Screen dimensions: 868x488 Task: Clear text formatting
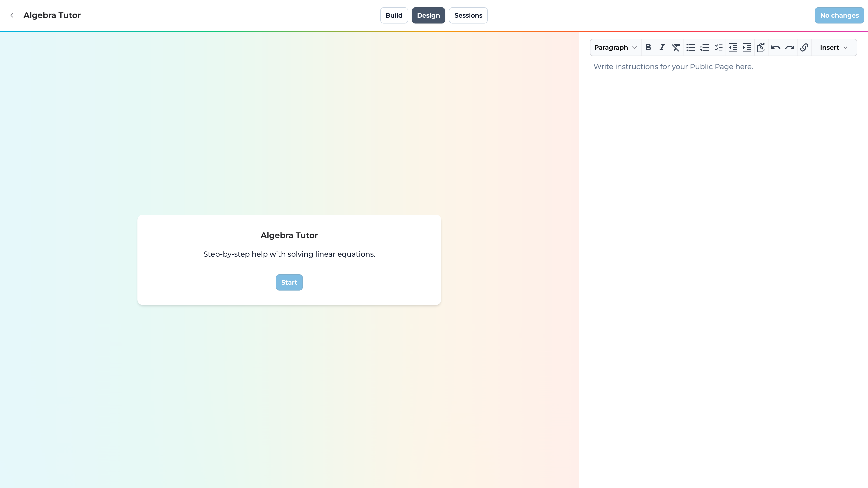pyautogui.click(x=676, y=47)
